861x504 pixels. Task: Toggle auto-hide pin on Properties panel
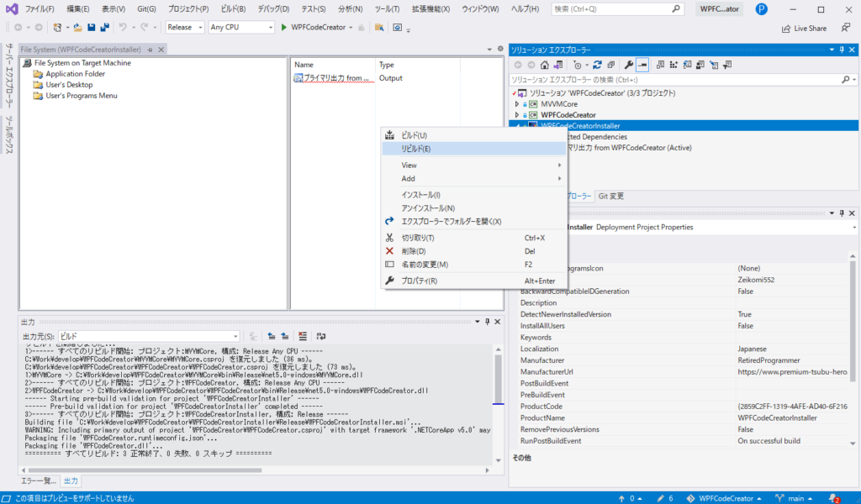point(842,213)
